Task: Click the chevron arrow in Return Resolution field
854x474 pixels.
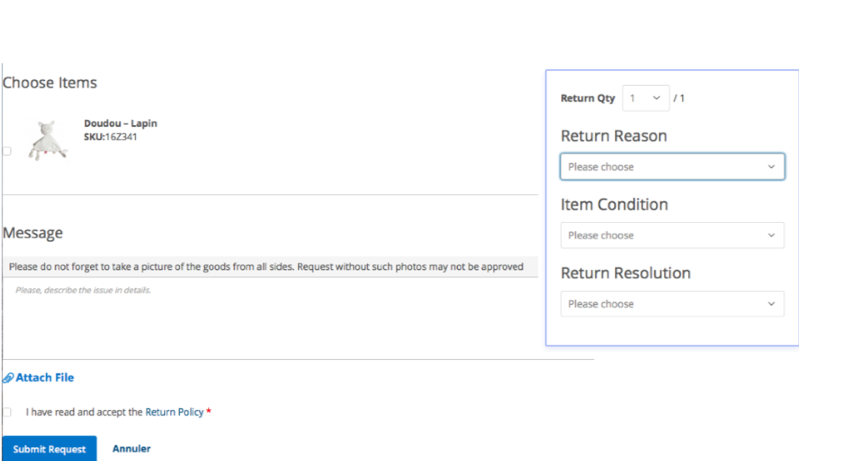Action: pos(771,304)
